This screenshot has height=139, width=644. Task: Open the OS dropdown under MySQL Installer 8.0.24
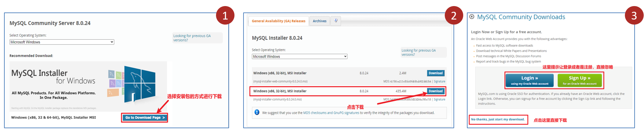tap(300, 57)
